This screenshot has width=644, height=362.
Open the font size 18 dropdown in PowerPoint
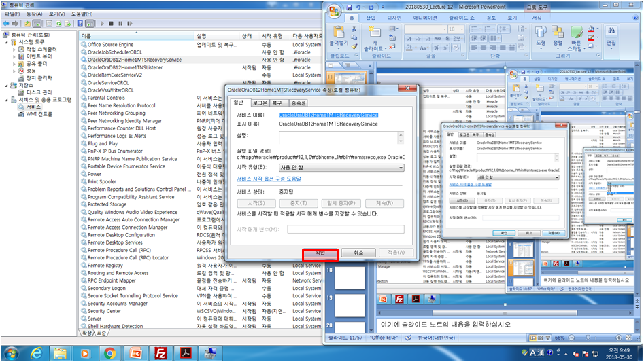coord(462,29)
